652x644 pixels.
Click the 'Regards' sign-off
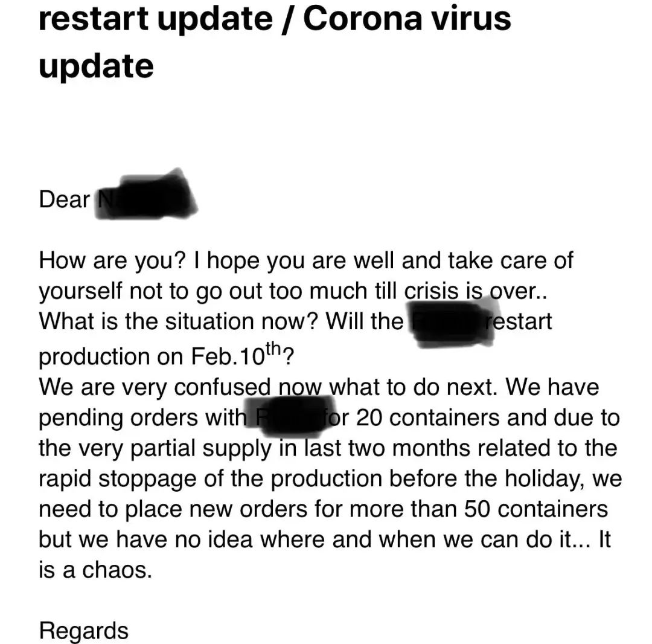(83, 630)
